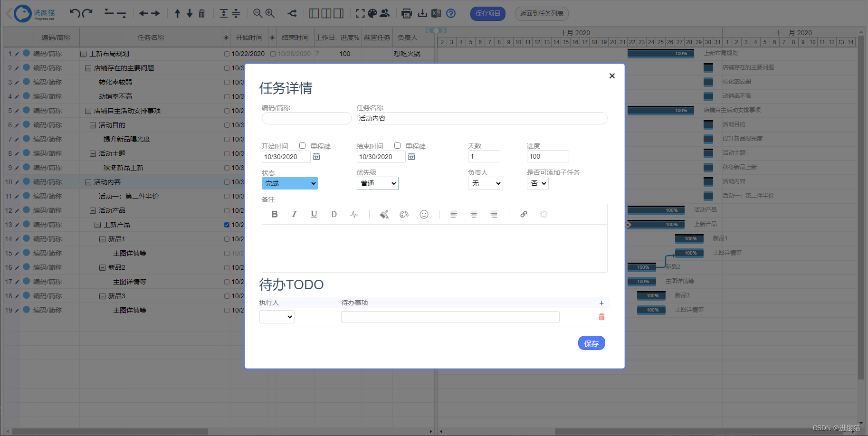This screenshot has height=436, width=868.
Task: Open the emoji picker in notes editor
Action: click(x=424, y=214)
